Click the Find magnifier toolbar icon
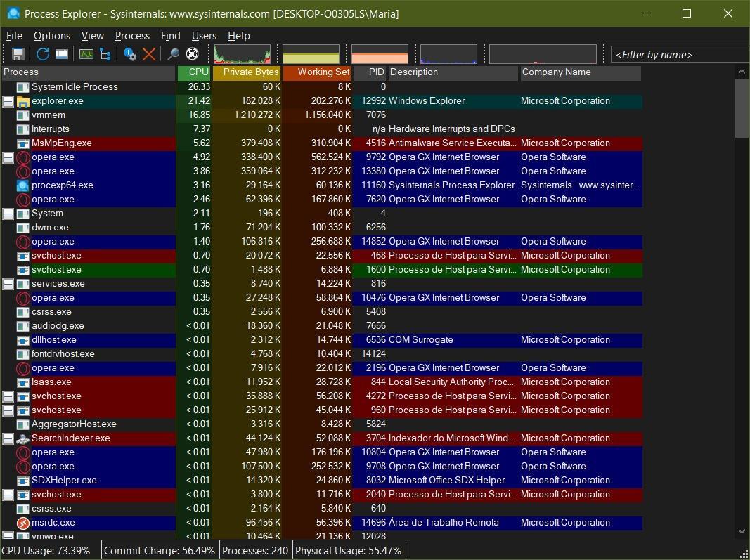 (173, 54)
